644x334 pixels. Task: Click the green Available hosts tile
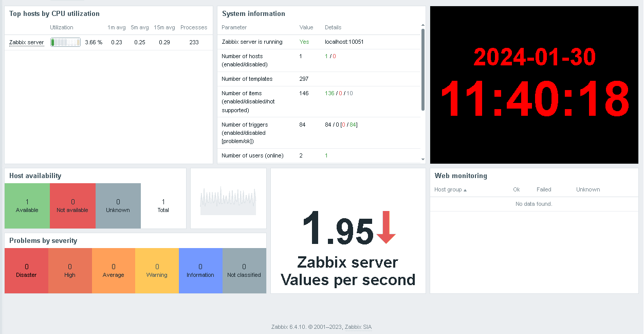(x=27, y=206)
